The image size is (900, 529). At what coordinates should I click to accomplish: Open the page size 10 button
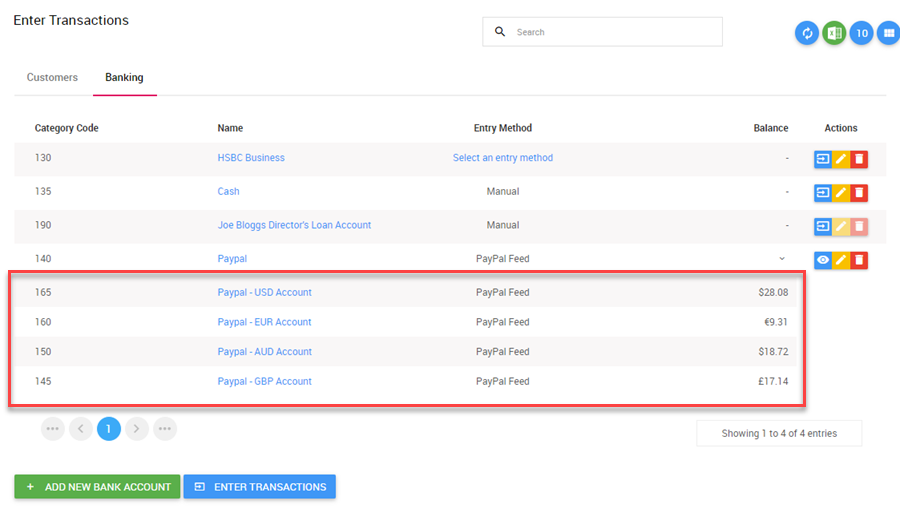(x=862, y=33)
